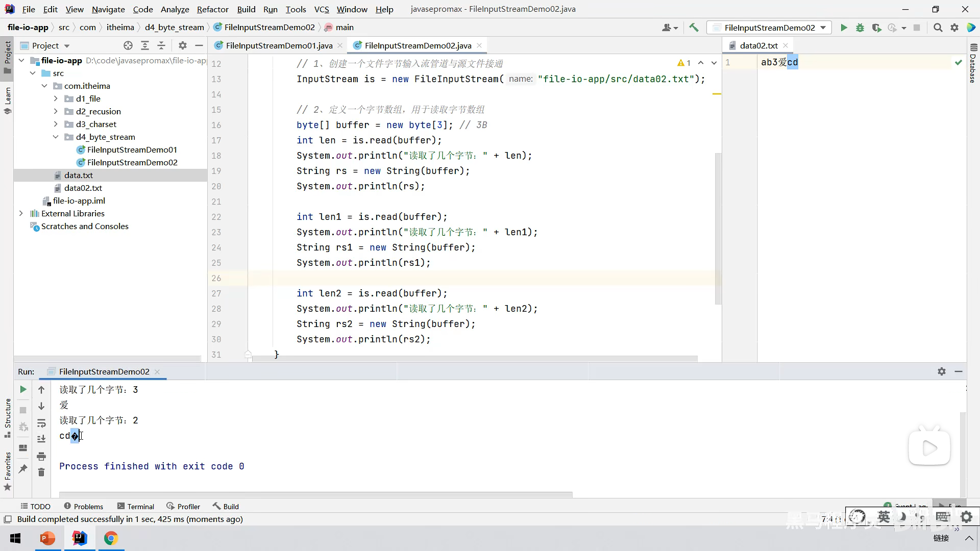Open the Refactor menu
The height and width of the screenshot is (551, 980).
point(212,9)
